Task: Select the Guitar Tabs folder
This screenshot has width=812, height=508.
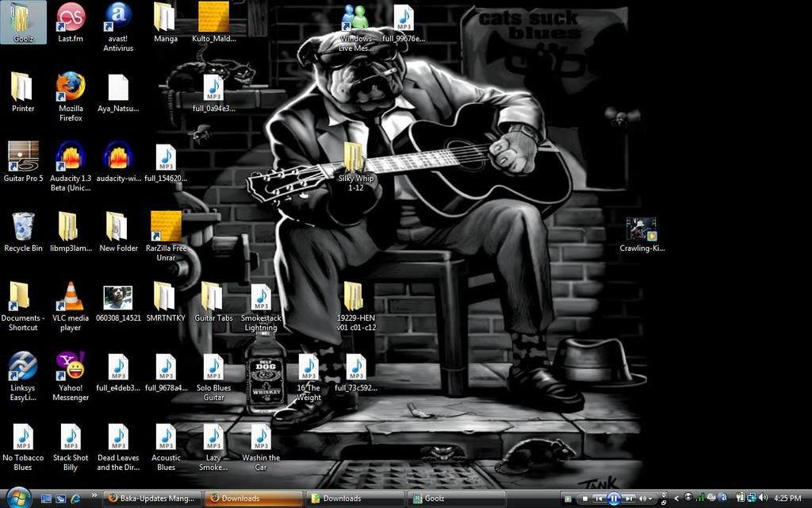Action: (x=213, y=301)
